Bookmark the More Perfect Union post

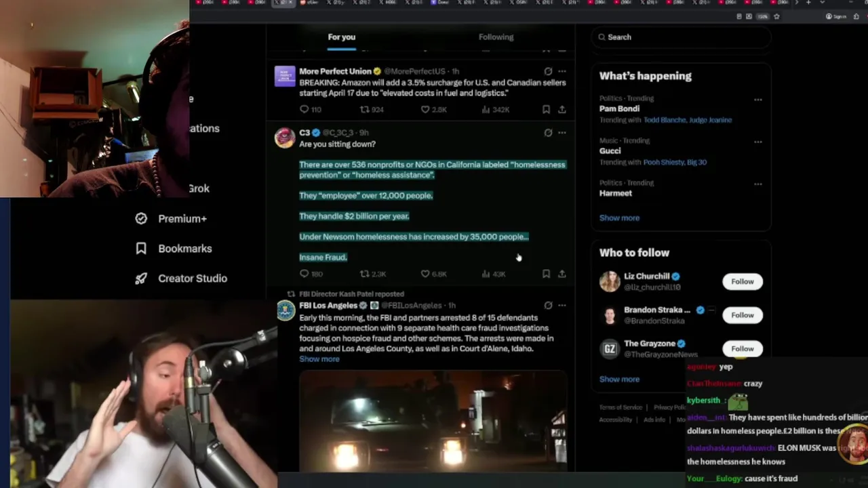[546, 109]
